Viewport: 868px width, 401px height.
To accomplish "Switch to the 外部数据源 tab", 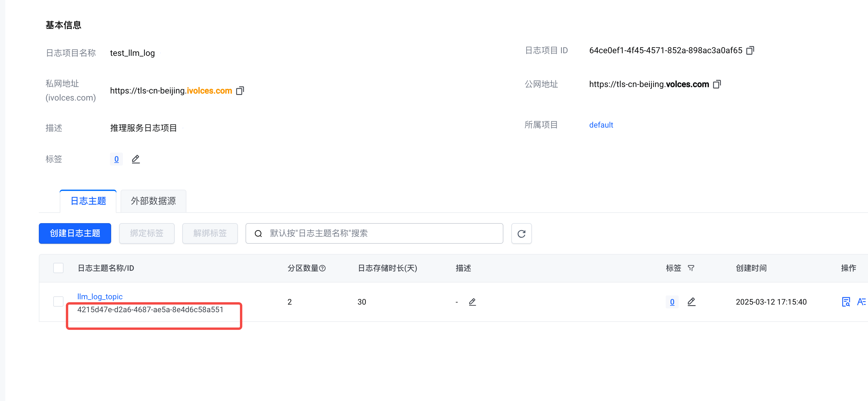I will point(153,201).
